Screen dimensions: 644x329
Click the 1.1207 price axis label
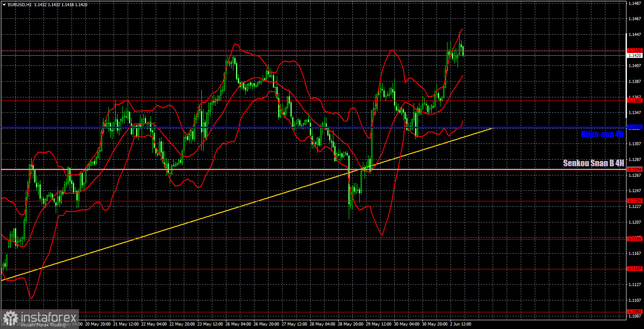coord(634,222)
